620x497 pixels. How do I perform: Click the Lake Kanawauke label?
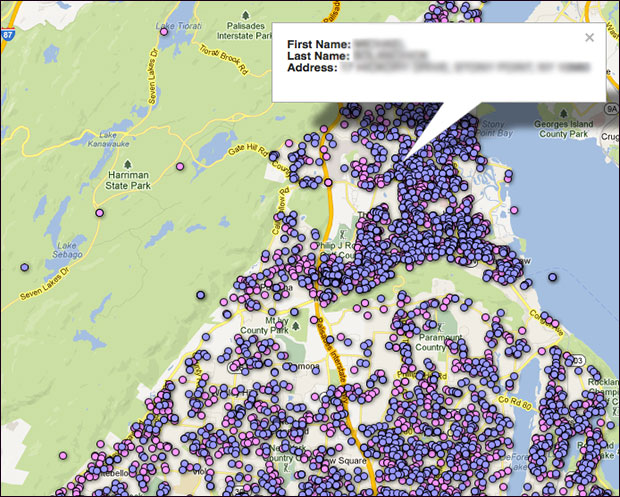(108, 139)
